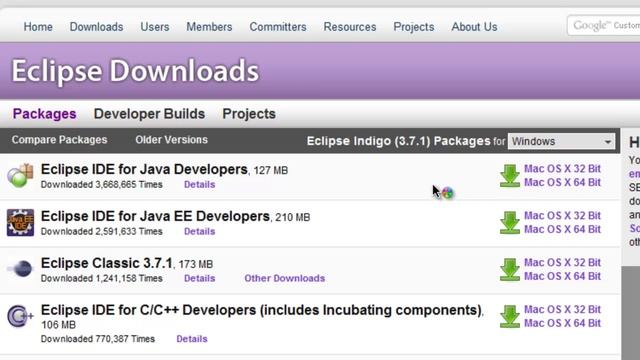Image resolution: width=640 pixels, height=360 pixels.
Task: Click Other Downloads for Eclipse Classic
Action: (x=285, y=278)
